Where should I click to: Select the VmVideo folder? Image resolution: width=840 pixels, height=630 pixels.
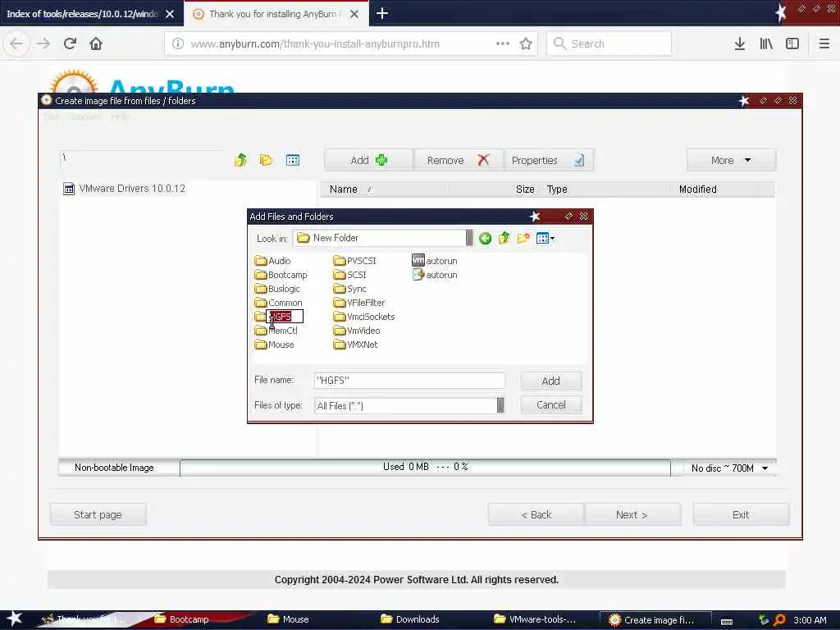click(357, 331)
